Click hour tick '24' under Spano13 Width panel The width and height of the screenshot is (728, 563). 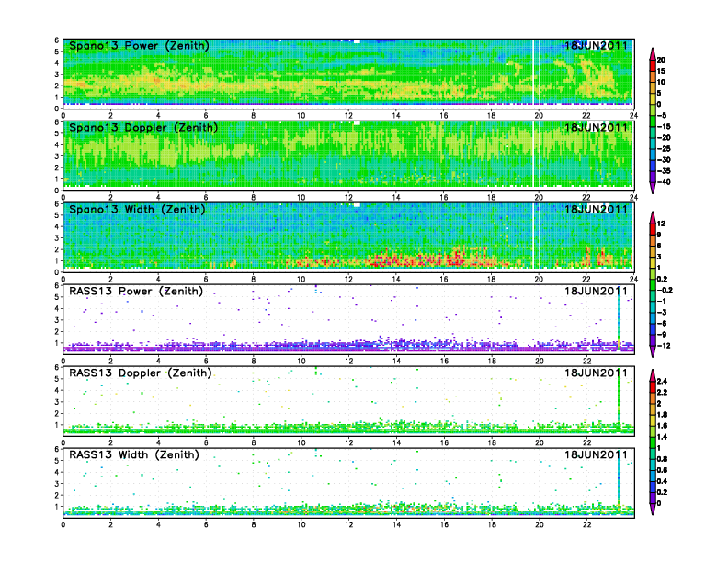pos(633,279)
